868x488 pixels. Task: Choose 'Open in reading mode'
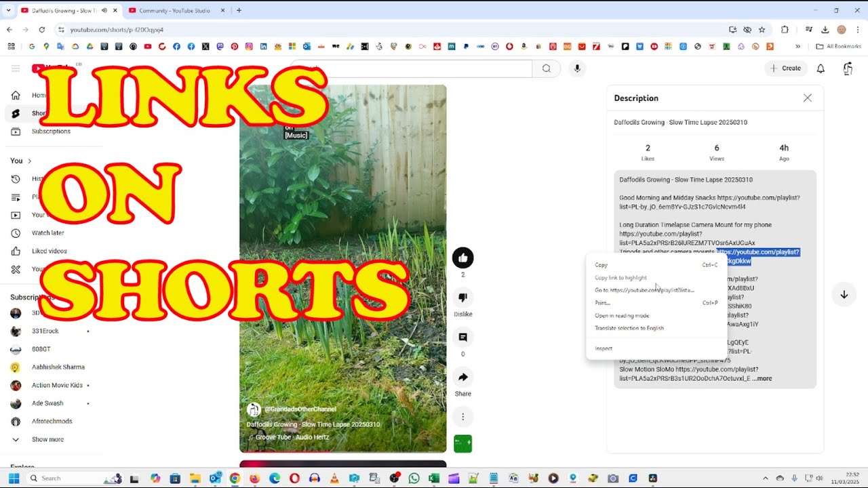656,315
